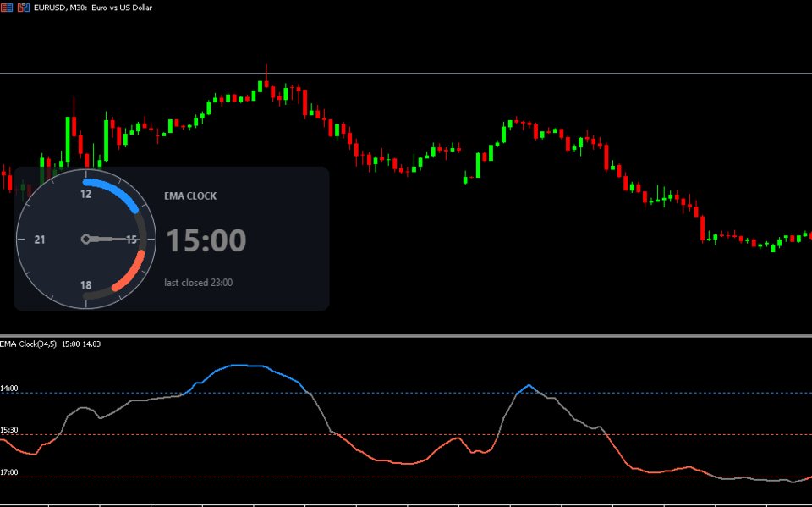
Task: Select the white horizontal line on price chart
Action: tap(406, 73)
